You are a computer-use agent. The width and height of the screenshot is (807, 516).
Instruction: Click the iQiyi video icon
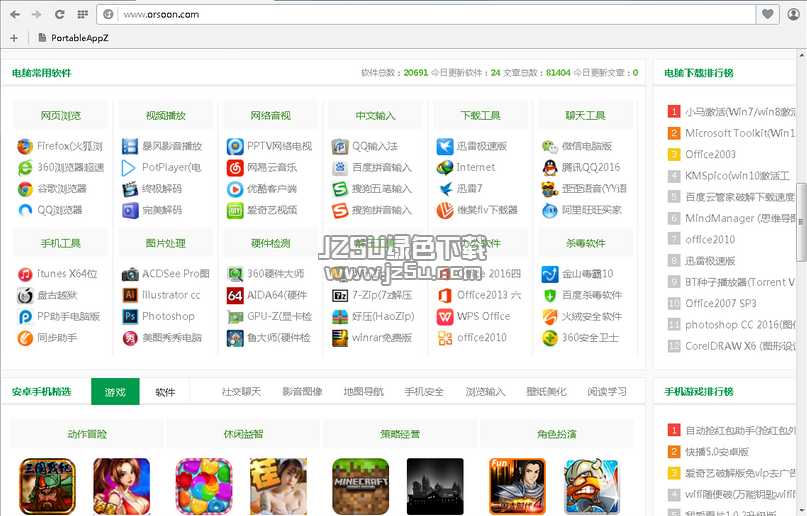[x=235, y=210]
